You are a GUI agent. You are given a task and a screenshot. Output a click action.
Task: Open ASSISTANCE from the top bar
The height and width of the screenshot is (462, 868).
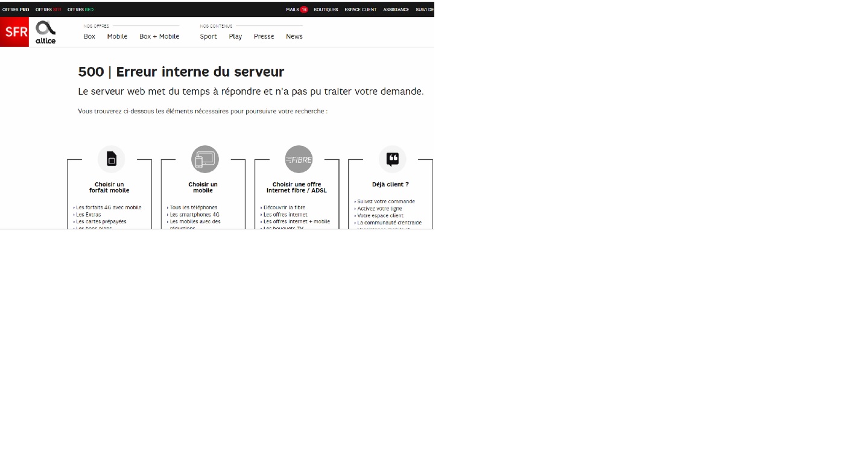pyautogui.click(x=396, y=9)
